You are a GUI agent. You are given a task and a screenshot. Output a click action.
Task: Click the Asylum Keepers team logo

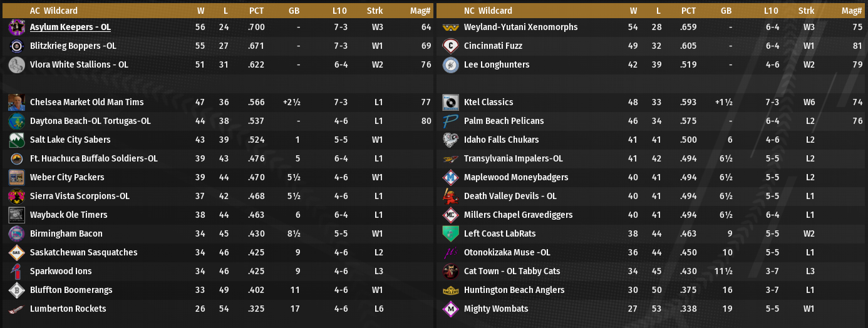point(16,28)
